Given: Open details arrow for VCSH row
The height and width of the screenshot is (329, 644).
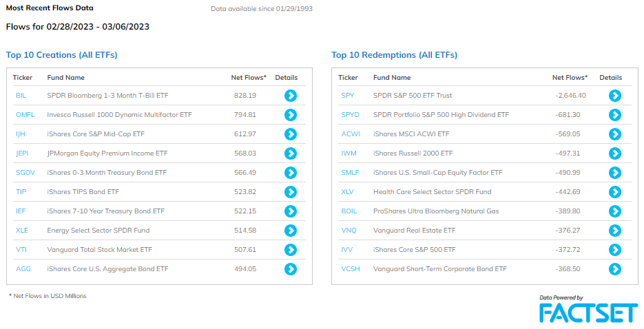Looking at the screenshot, I should coord(615,269).
